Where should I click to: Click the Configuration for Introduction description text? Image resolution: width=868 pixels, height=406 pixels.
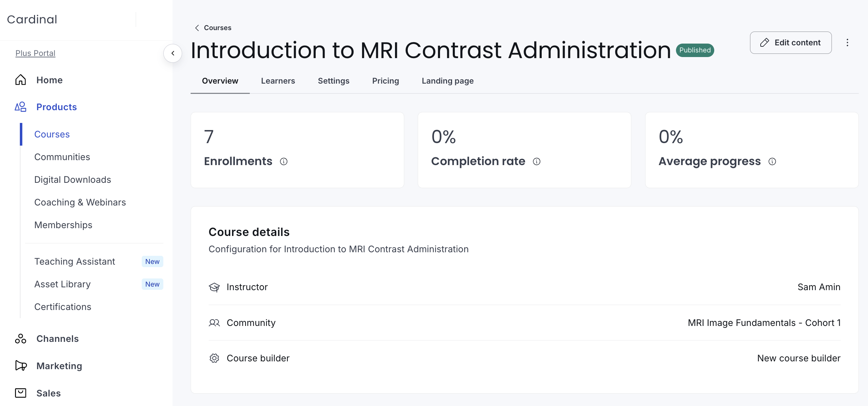click(x=339, y=249)
